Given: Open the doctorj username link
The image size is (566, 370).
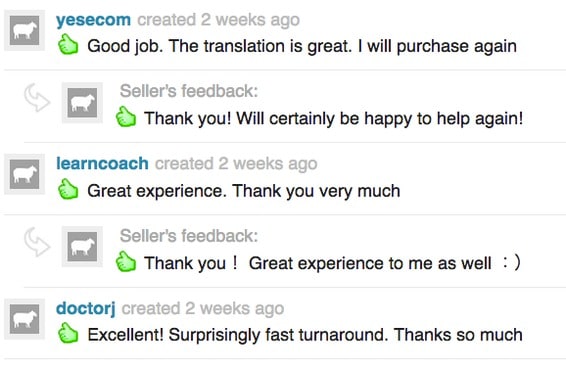Looking at the screenshot, I should coord(86,309).
